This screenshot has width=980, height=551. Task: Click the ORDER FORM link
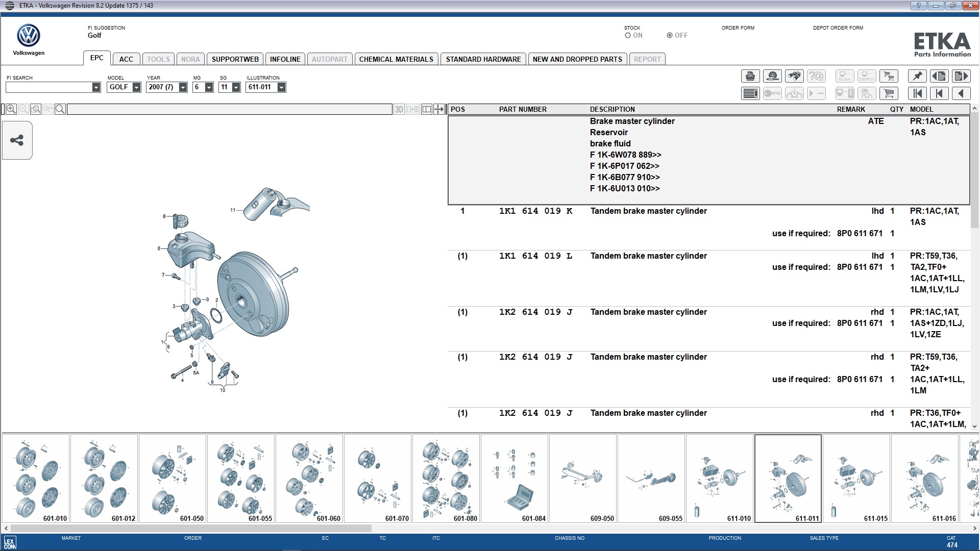click(x=738, y=28)
